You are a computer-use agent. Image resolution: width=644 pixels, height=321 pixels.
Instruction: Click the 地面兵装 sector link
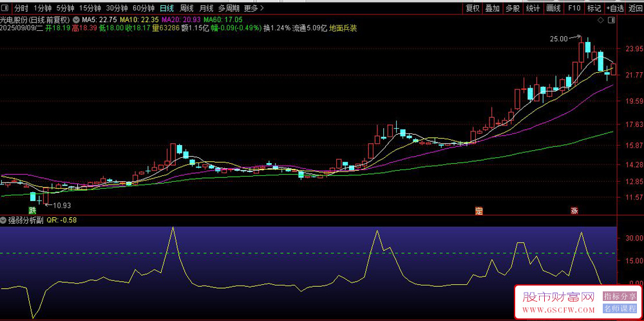(343, 28)
